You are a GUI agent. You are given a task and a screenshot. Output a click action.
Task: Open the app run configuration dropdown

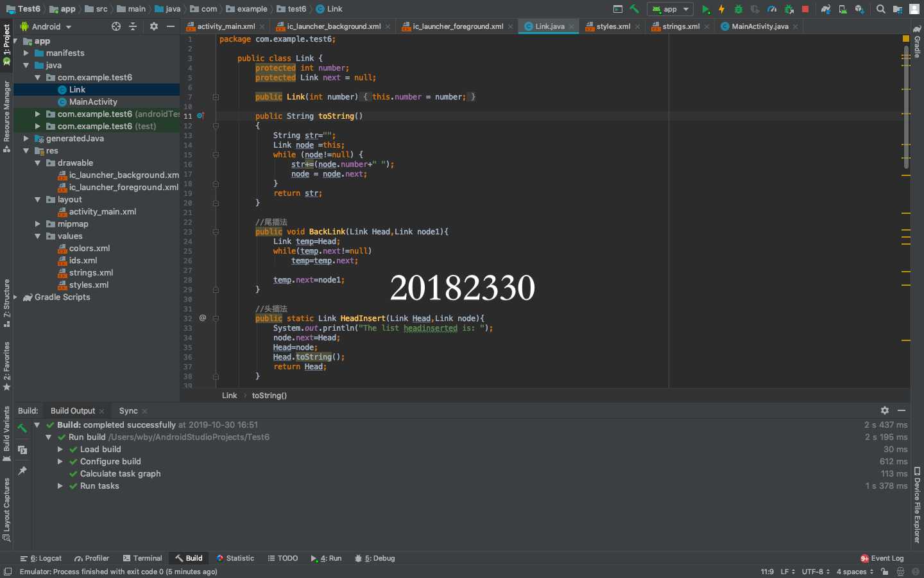(x=670, y=9)
